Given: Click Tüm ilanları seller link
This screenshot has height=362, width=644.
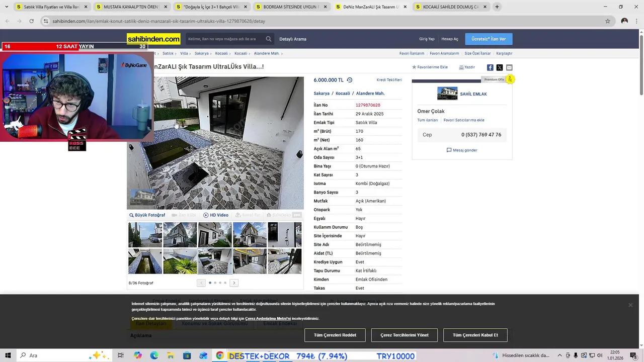Looking at the screenshot, I should pyautogui.click(x=428, y=120).
